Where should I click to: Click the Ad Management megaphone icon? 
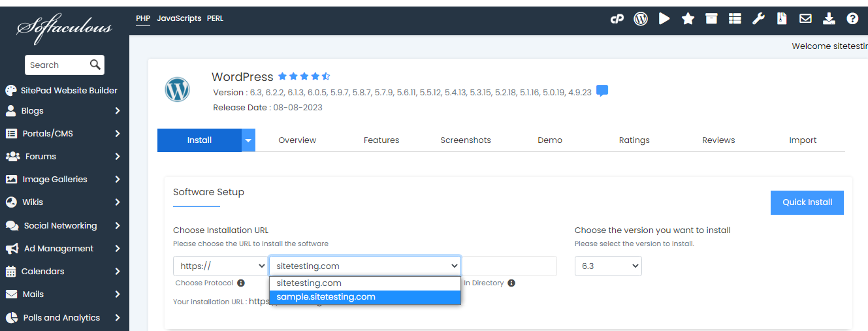click(12, 249)
